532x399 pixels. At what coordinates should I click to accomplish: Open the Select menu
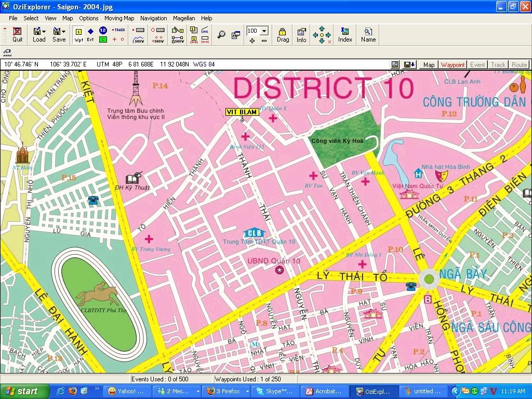tap(31, 18)
